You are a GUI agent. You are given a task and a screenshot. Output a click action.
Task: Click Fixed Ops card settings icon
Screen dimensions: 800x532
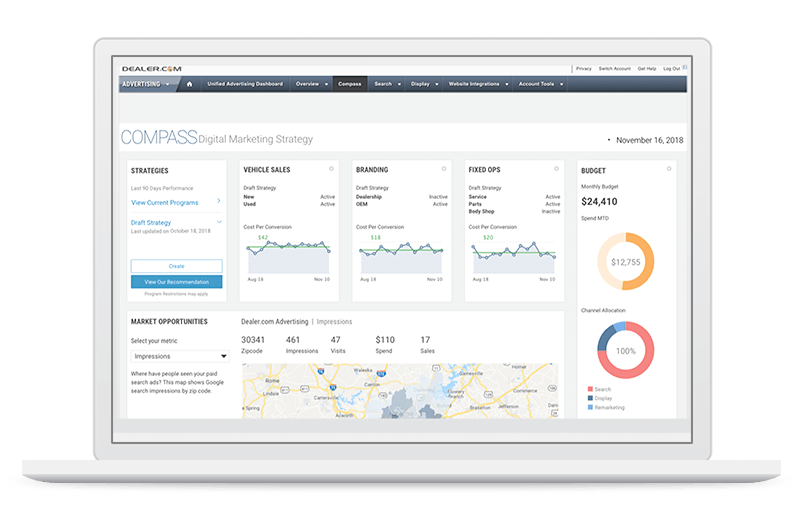pyautogui.click(x=557, y=168)
